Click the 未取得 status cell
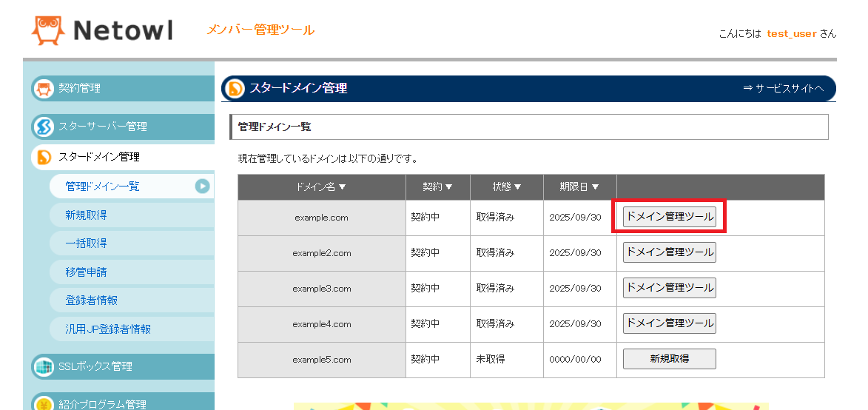This screenshot has height=410, width=868. click(x=507, y=360)
